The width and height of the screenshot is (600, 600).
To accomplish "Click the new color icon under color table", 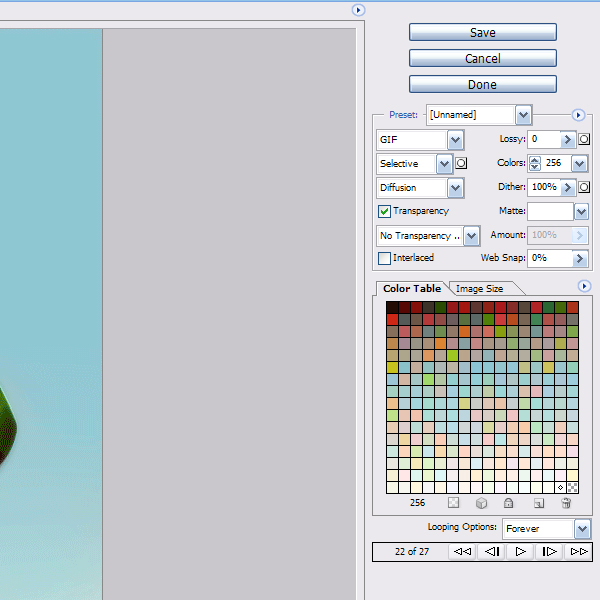I will click(538, 503).
